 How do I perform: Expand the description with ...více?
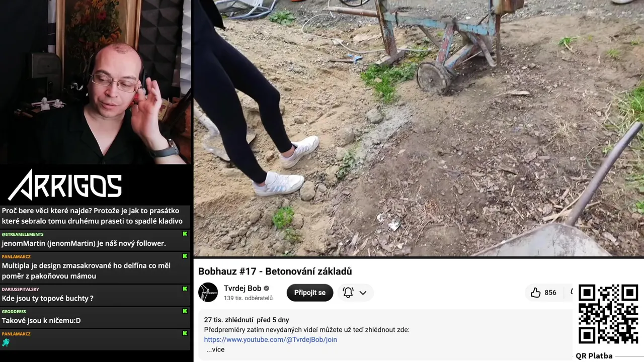215,349
